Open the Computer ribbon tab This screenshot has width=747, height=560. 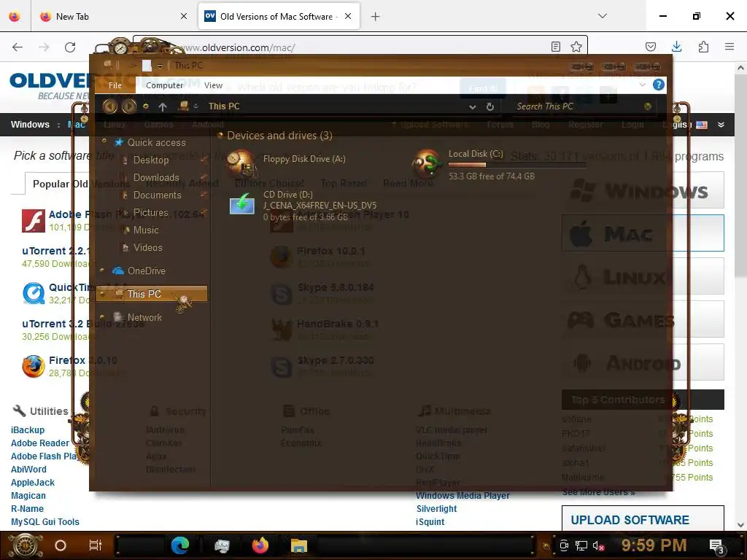tap(164, 85)
